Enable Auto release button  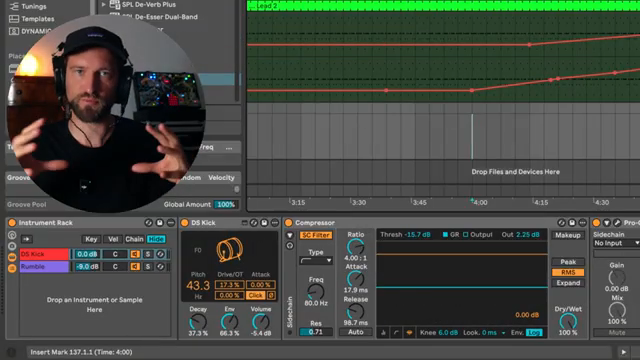coord(356,332)
